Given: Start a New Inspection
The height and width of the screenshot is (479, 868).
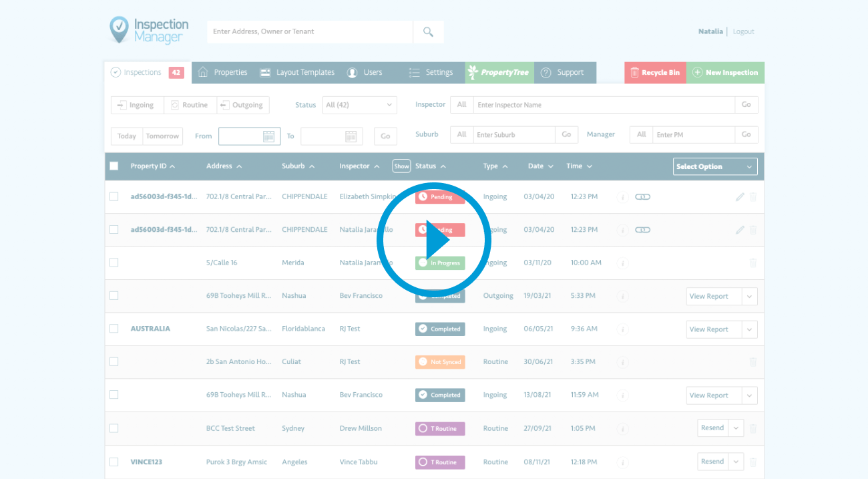Looking at the screenshot, I should (725, 72).
